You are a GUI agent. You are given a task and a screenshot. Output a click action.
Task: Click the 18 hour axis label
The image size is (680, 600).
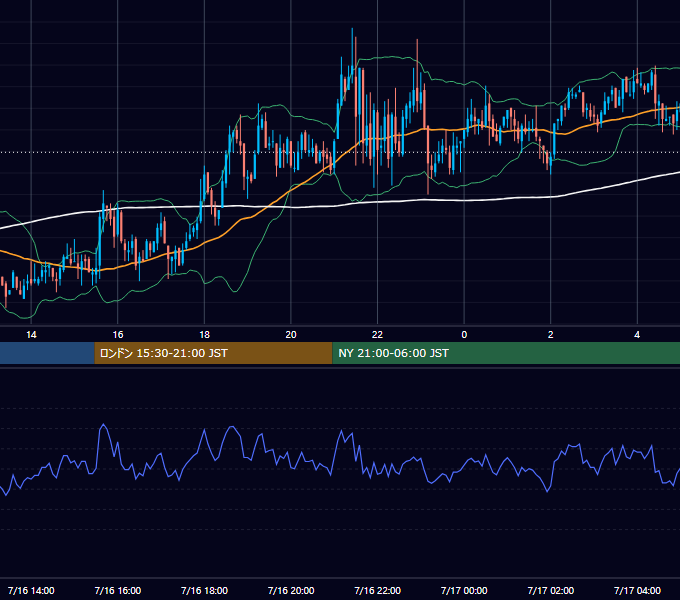(x=204, y=335)
